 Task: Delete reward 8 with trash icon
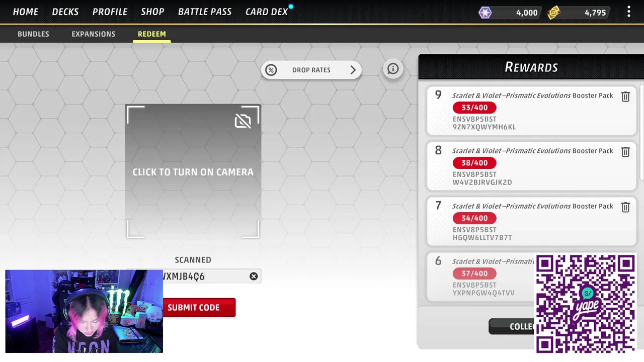point(625,152)
